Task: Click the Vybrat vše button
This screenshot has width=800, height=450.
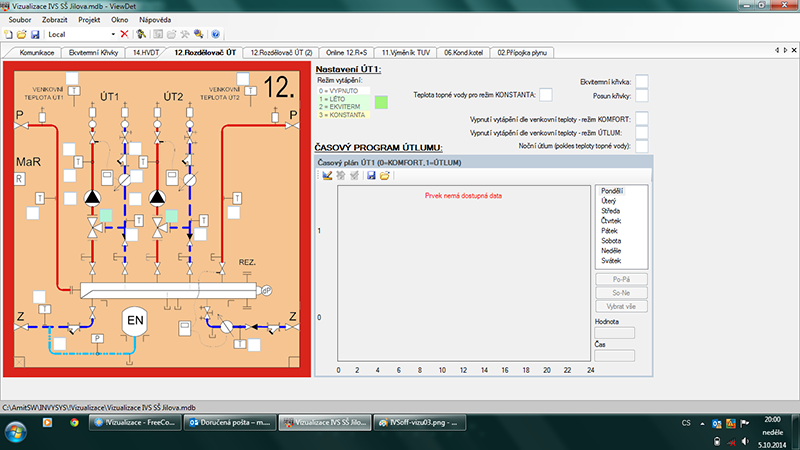Action: [621, 307]
